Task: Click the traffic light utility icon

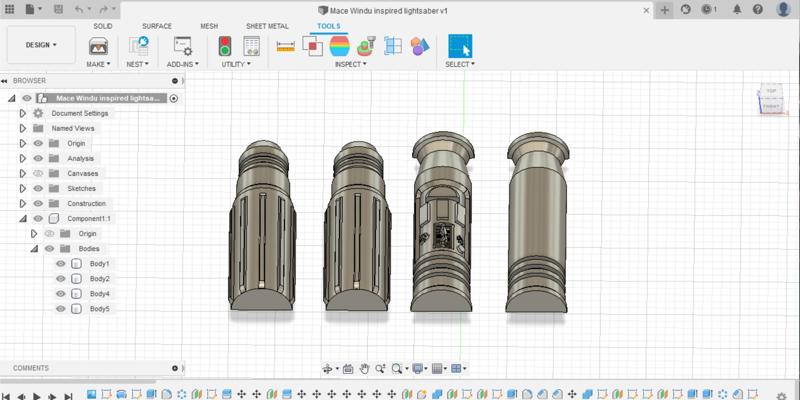Action: pos(224,46)
